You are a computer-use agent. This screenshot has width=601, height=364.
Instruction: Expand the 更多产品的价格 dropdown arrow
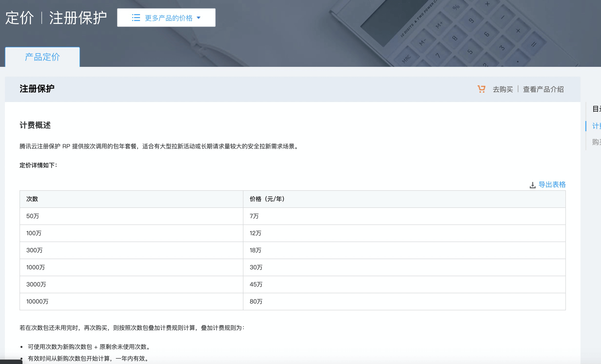tap(199, 18)
